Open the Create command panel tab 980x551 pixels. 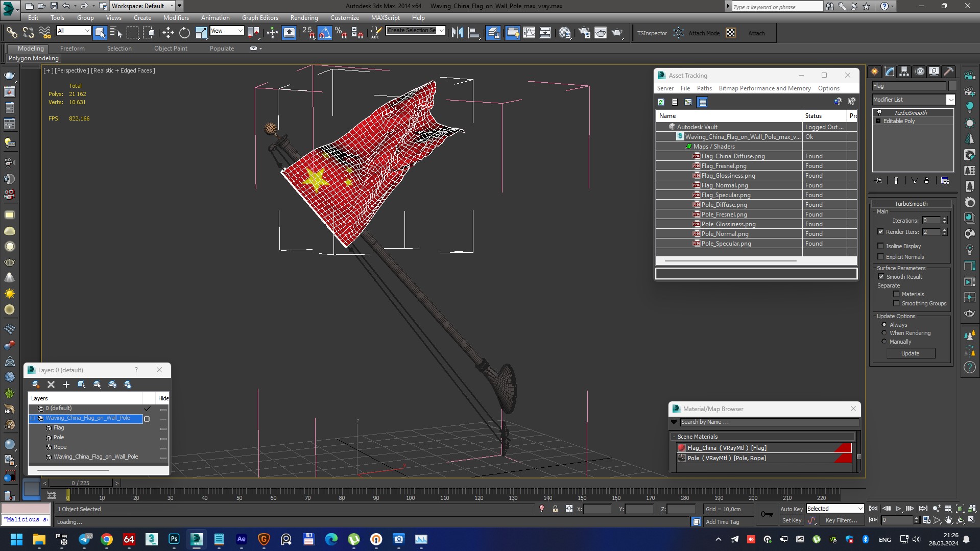coord(875,71)
